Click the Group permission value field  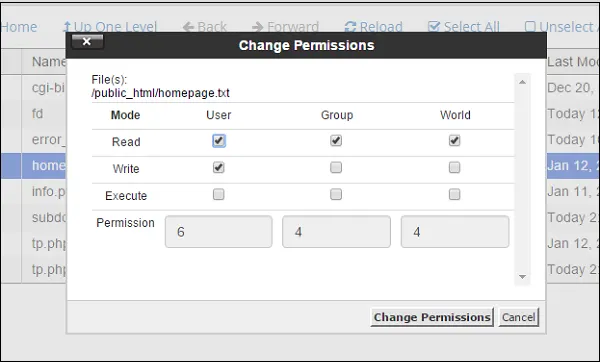pos(336,232)
